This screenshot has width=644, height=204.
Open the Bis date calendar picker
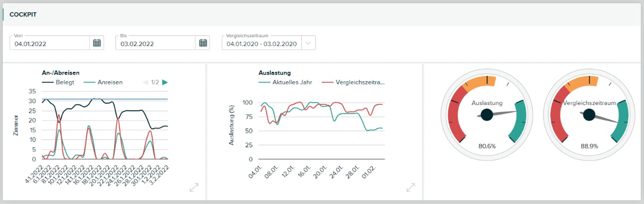tap(203, 43)
